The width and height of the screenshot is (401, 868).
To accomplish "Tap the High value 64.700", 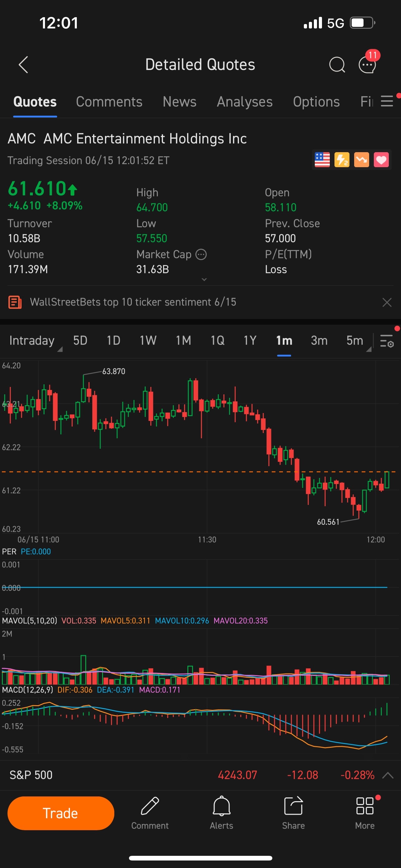I will pyautogui.click(x=152, y=207).
